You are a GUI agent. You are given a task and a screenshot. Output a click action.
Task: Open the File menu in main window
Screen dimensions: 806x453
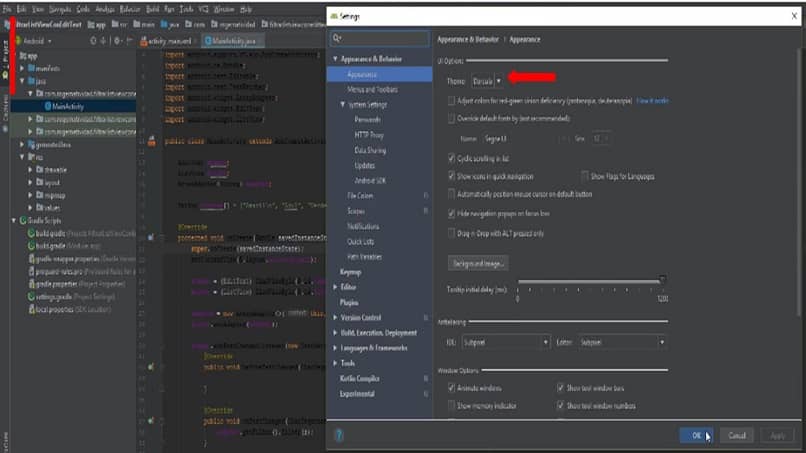pyautogui.click(x=7, y=9)
